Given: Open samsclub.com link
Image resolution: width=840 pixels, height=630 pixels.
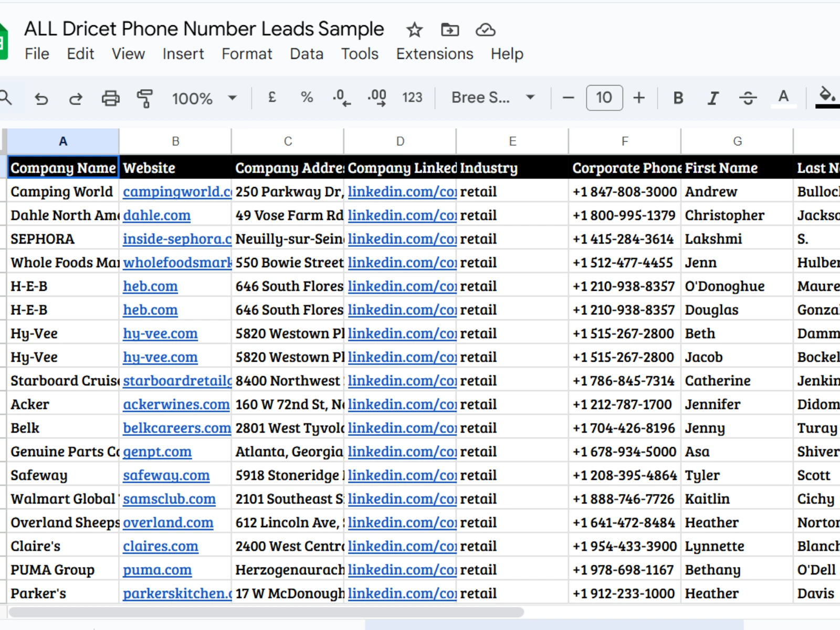Looking at the screenshot, I should click(x=169, y=499).
